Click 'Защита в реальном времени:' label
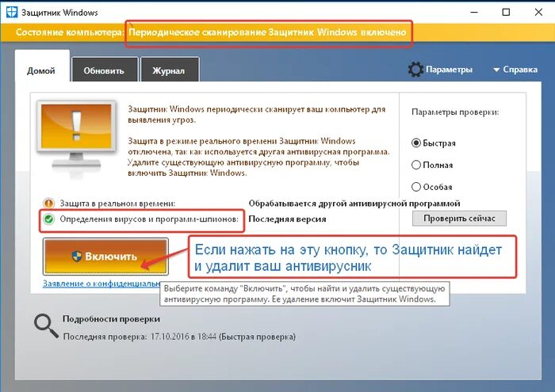The height and width of the screenshot is (392, 555). coord(117,204)
